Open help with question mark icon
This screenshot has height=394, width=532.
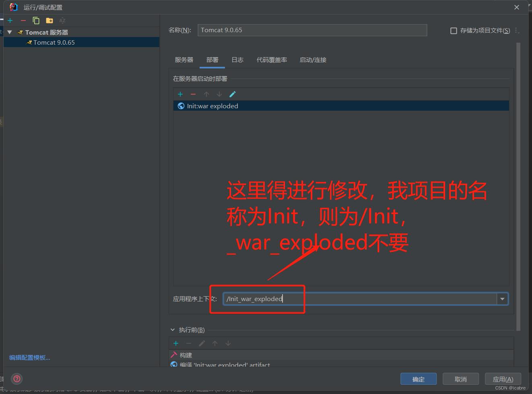click(17, 379)
